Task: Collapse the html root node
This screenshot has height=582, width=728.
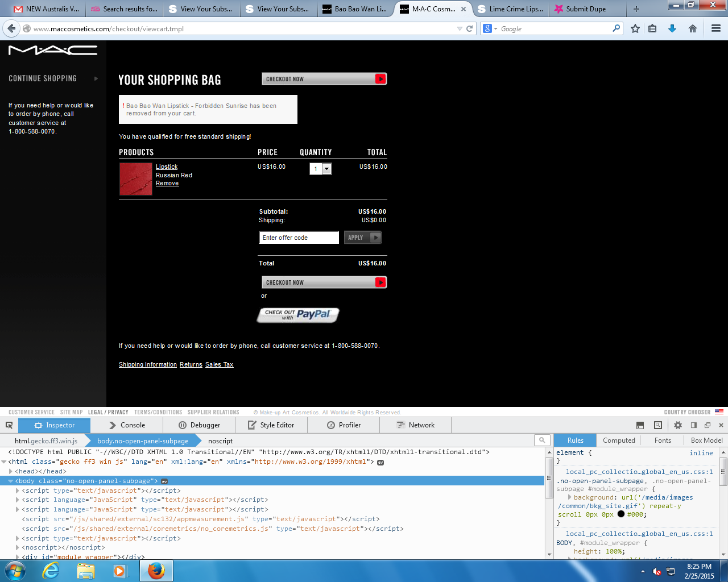Action: [4, 462]
